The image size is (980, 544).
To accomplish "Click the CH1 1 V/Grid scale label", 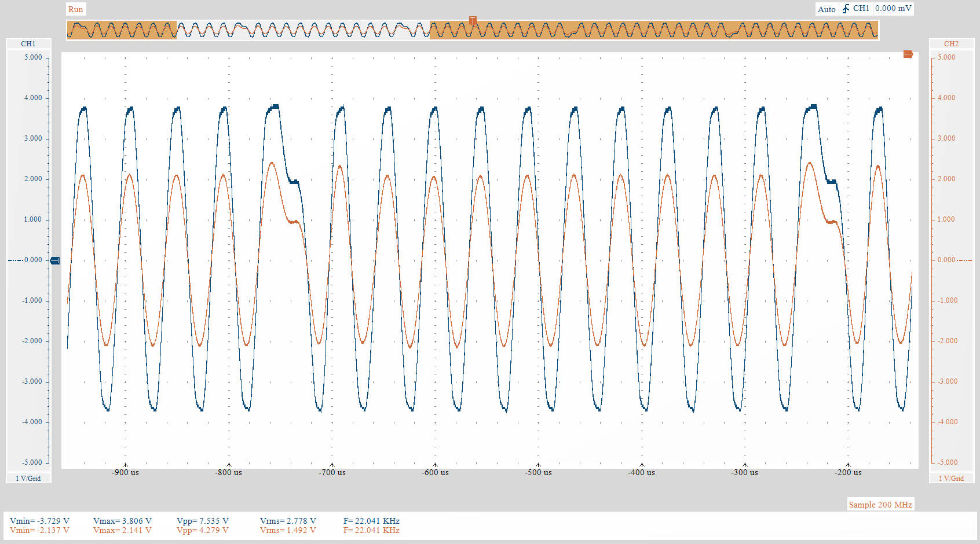I will [28, 479].
